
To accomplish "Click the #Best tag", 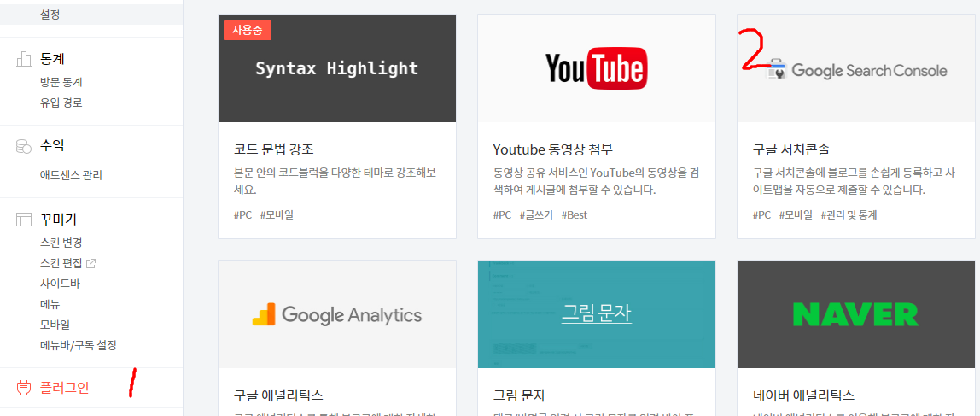I will [575, 215].
